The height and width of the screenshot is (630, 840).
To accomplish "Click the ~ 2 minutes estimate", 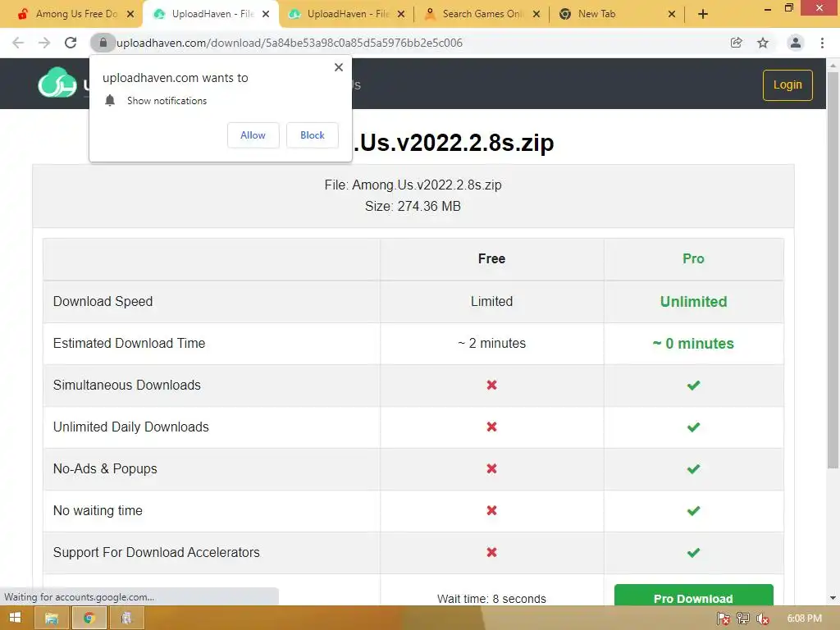I will coord(492,344).
